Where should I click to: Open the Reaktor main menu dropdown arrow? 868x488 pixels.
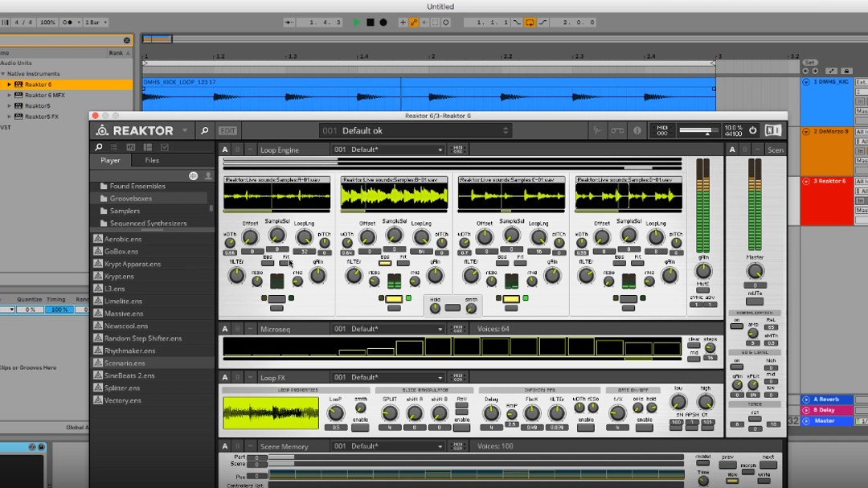point(185,130)
